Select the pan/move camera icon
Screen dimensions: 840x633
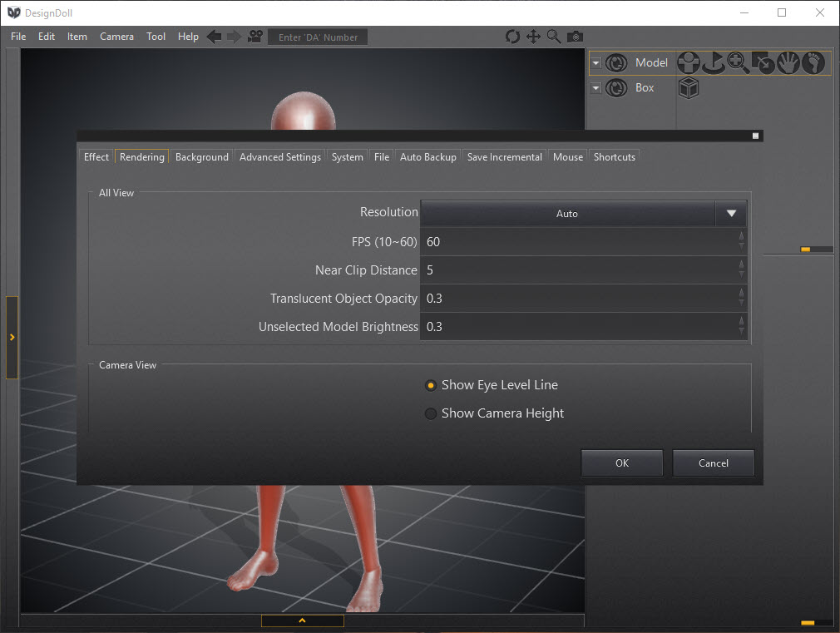point(533,37)
